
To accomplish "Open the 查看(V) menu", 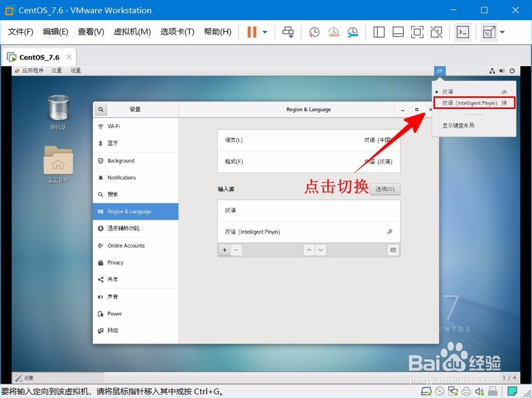I will tap(90, 32).
